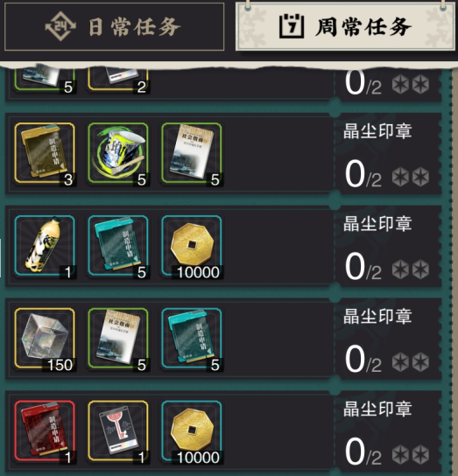
Task: Switch to the 日常任务 tab
Action: pyautogui.click(x=114, y=27)
